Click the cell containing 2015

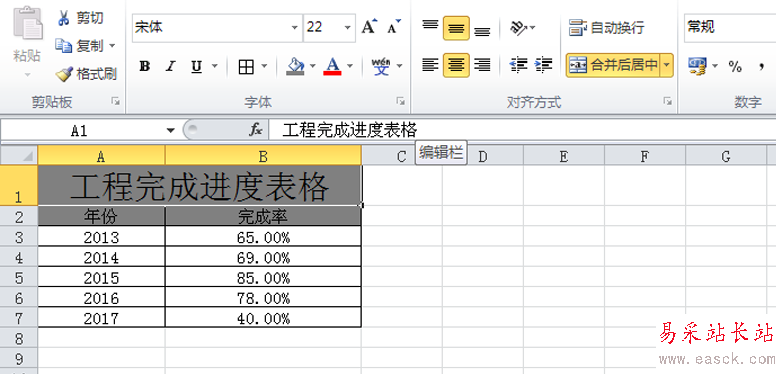[x=101, y=278]
